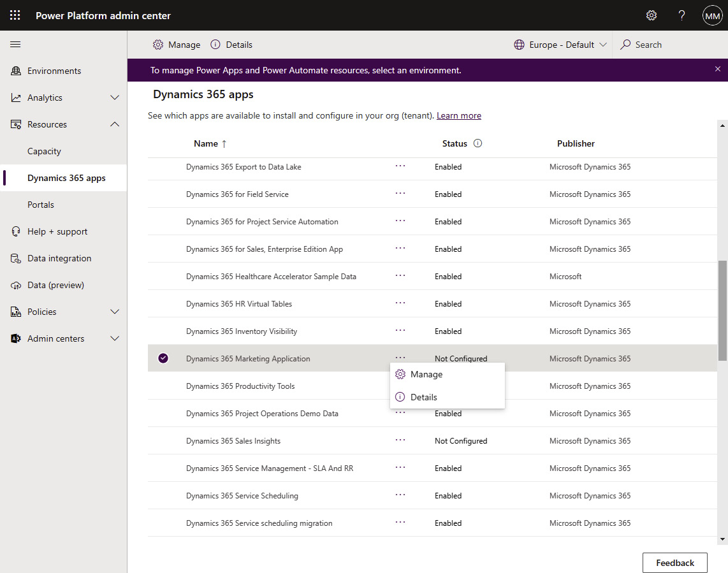
Task: Select the Dynamics 365 HR Virtual Tables name
Action: click(x=239, y=303)
